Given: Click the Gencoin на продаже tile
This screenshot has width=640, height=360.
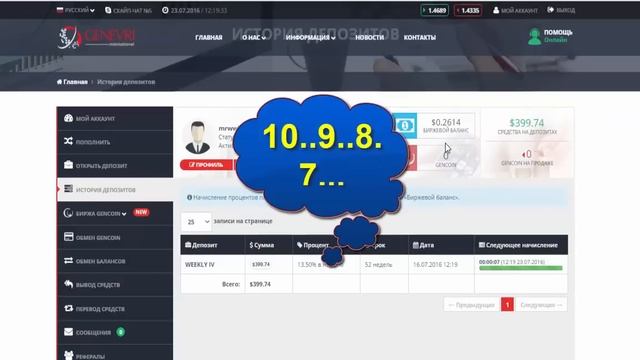Looking at the screenshot, I should tap(527, 158).
